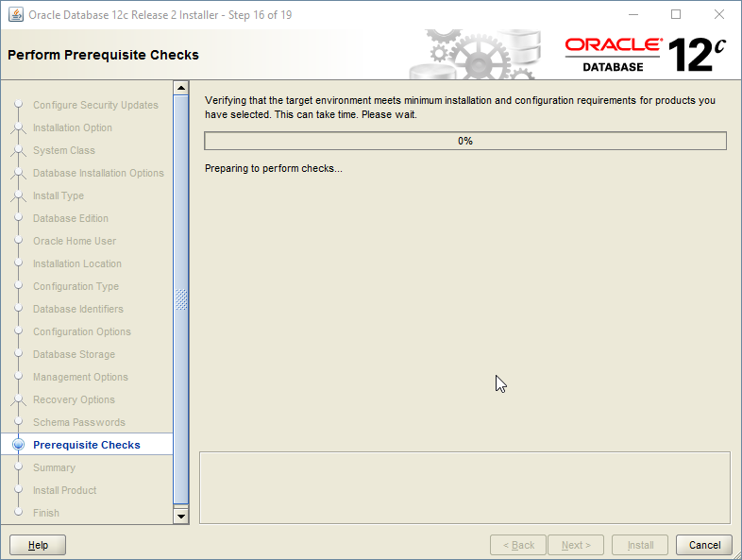Image resolution: width=742 pixels, height=560 pixels.
Task: Select the Oracle Home User step
Action: 75,241
